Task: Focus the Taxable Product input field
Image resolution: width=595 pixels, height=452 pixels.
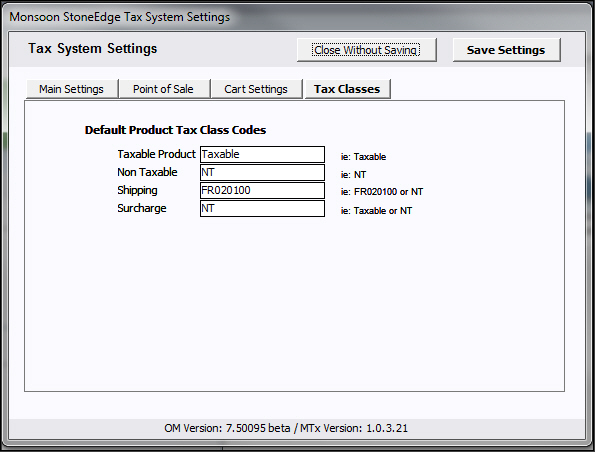Action: pos(262,154)
